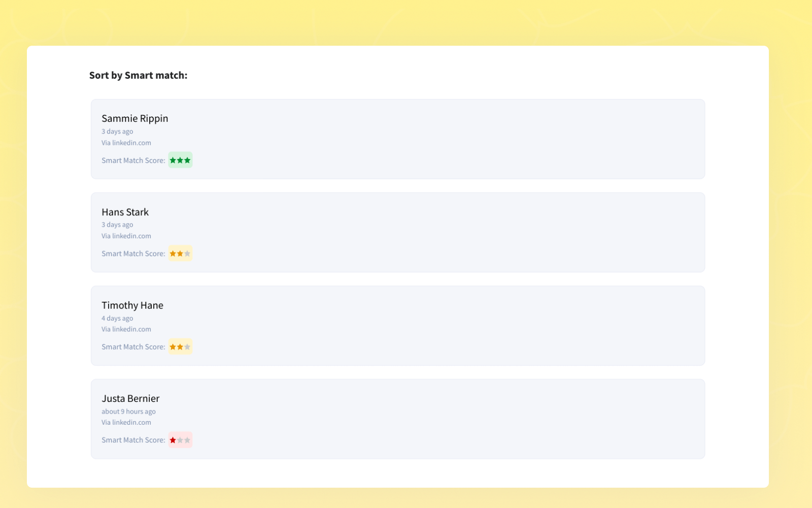Click the '3 days ago' timestamp for Hans Stark
The image size is (812, 508).
117,225
